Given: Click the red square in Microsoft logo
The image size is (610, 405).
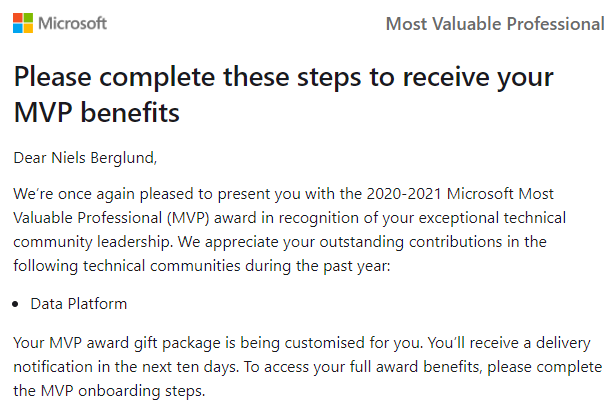Looking at the screenshot, I should point(18,18).
